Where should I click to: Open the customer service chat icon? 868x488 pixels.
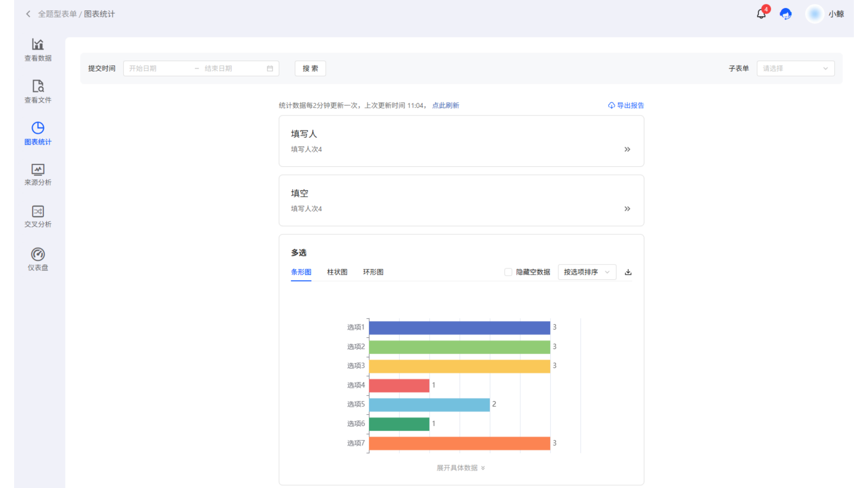(786, 14)
